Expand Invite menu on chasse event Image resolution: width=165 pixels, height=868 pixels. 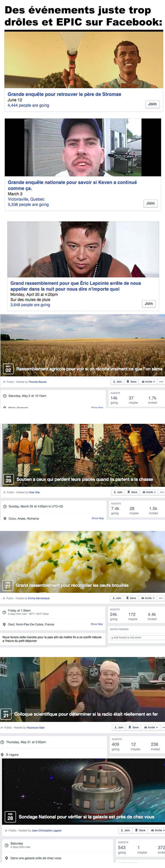[x=149, y=492]
